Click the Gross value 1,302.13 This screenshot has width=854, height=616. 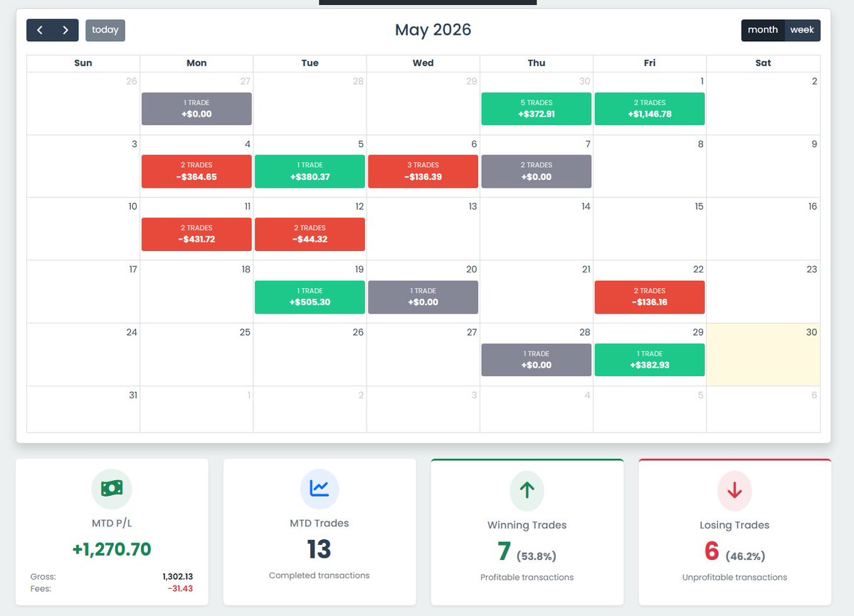coord(178,576)
